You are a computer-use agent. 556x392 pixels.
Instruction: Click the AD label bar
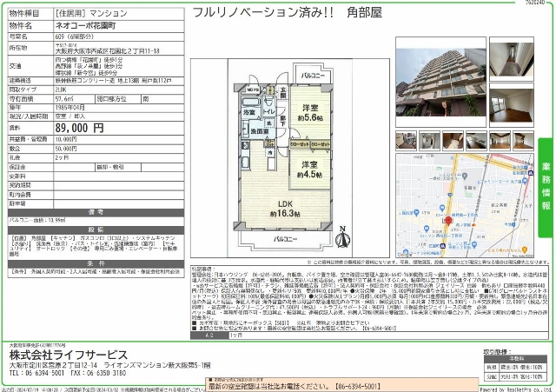[x=209, y=336]
